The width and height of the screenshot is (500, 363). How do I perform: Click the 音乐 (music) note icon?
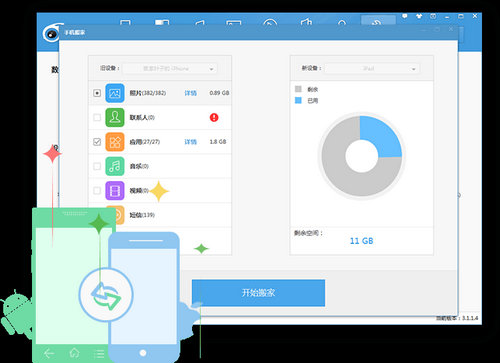coord(115,166)
